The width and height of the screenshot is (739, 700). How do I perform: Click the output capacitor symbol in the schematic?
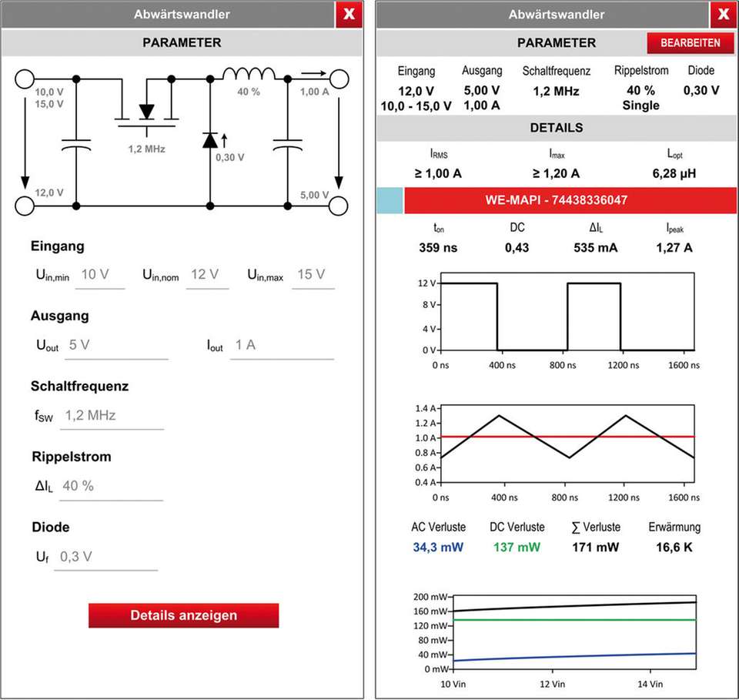coord(287,145)
